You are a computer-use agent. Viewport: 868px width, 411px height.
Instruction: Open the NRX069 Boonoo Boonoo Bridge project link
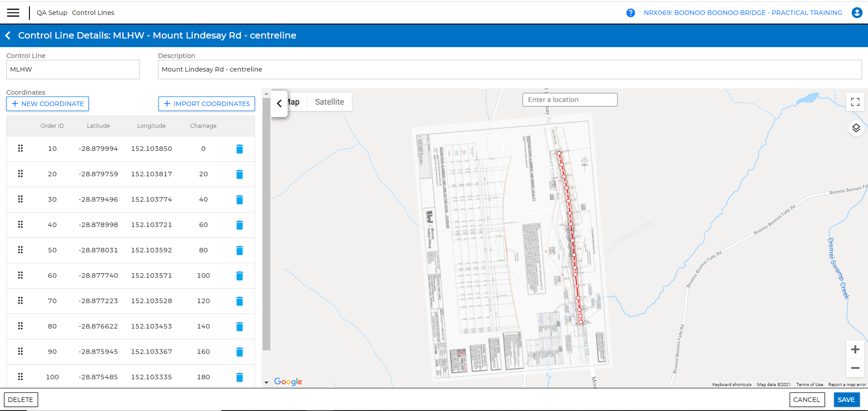(x=743, y=13)
